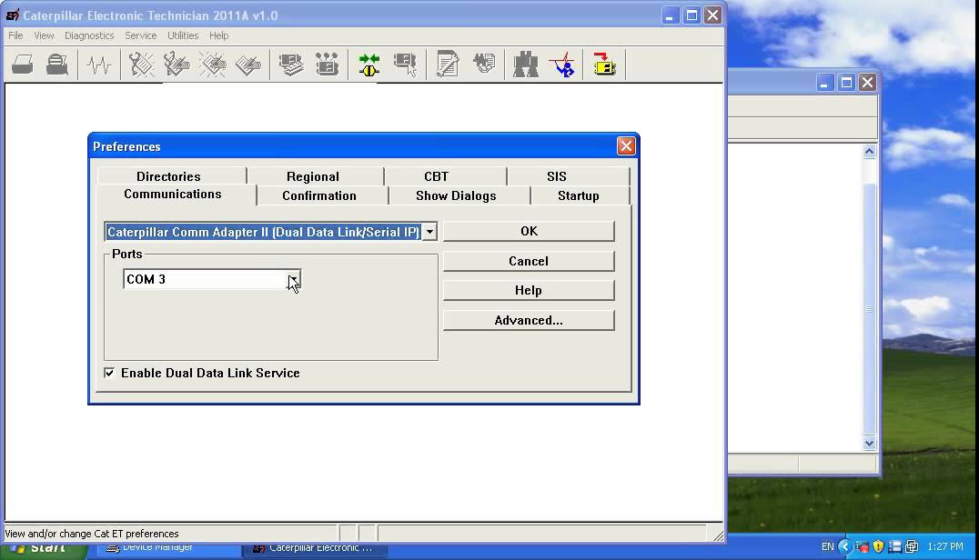This screenshot has height=560, width=979.
Task: Open the Diagnostics menu
Action: [89, 35]
